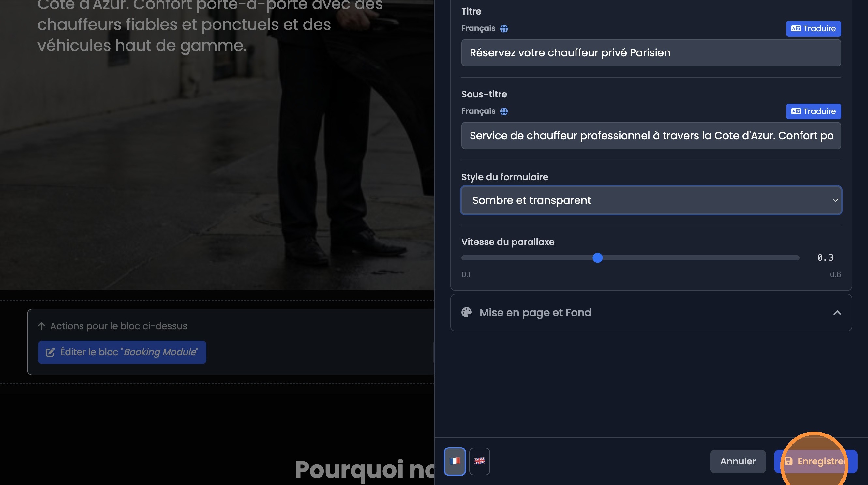
Task: Click globe icon next to Titre Français
Action: (504, 29)
